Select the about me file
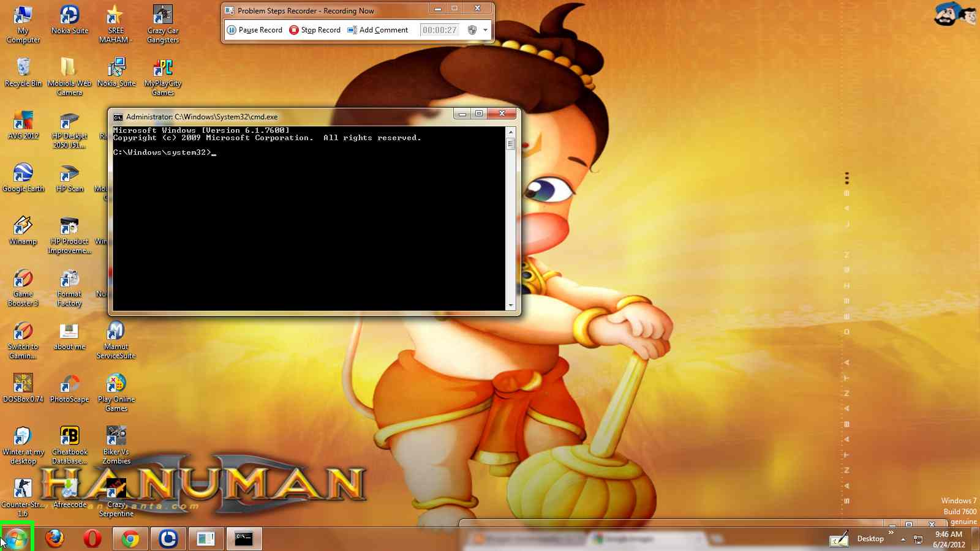The height and width of the screenshot is (551, 980). pyautogui.click(x=69, y=336)
